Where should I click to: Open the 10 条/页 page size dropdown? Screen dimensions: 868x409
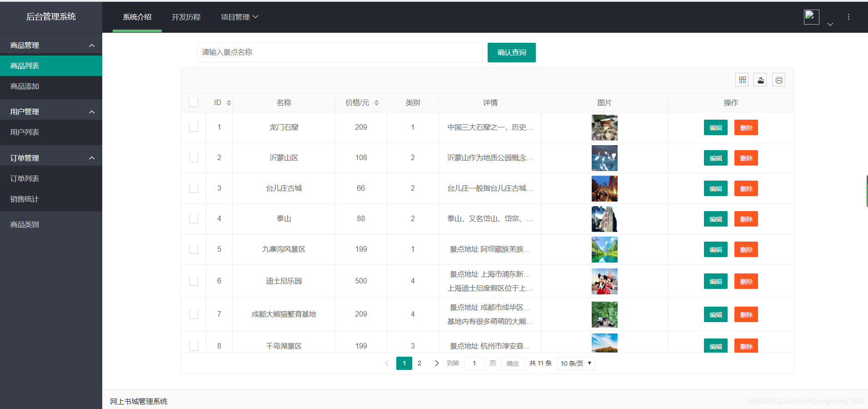point(576,363)
